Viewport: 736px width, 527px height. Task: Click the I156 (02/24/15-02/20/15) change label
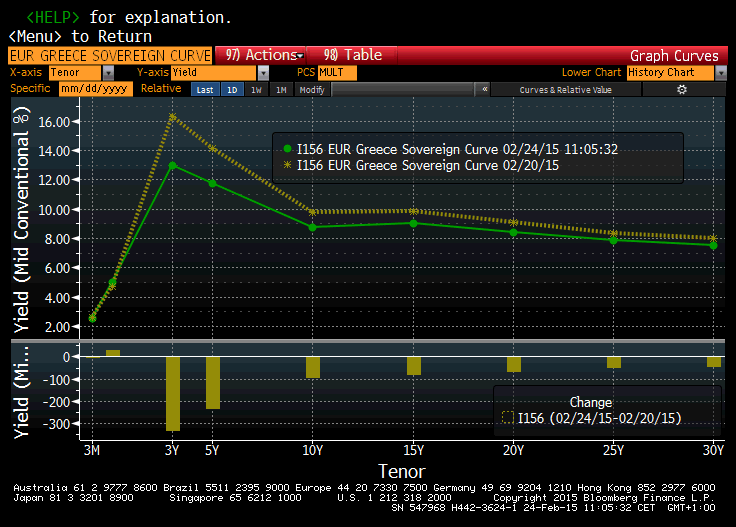click(599, 418)
